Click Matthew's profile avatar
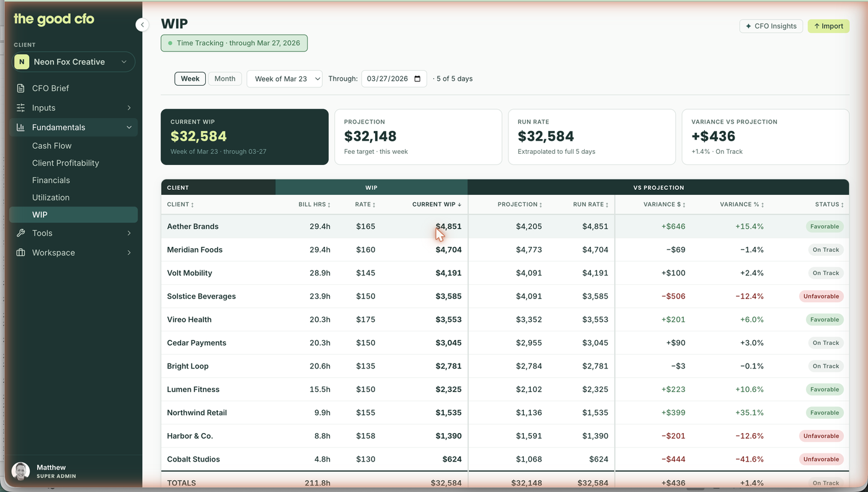Screen dimensions: 868x492 click(21, 472)
